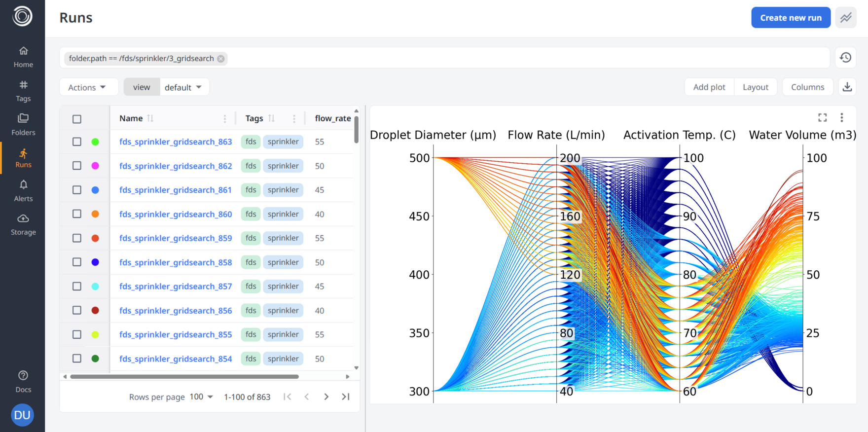Expand the default view dropdown

183,87
